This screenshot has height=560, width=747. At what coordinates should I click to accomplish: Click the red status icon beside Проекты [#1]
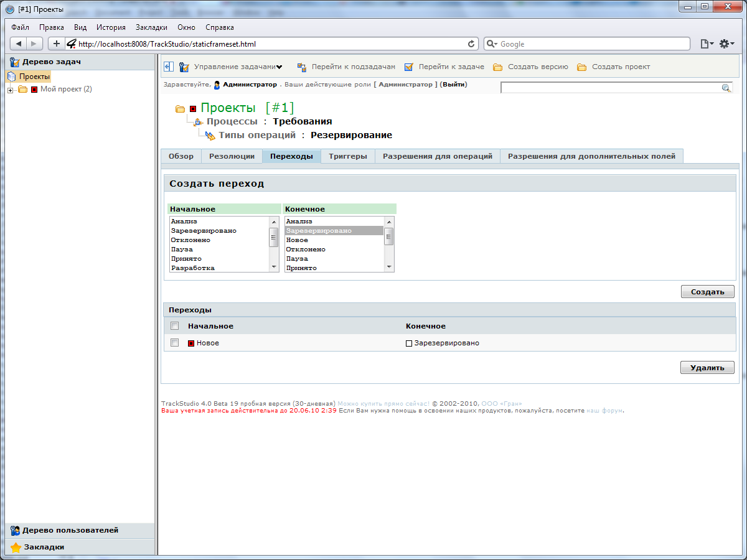193,109
